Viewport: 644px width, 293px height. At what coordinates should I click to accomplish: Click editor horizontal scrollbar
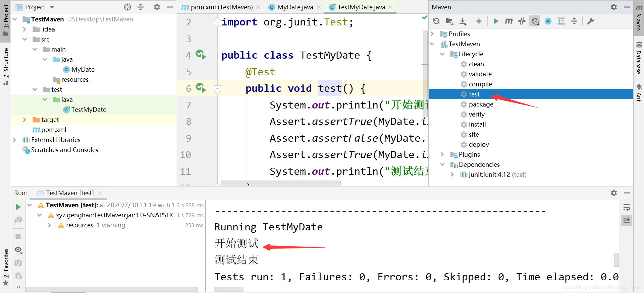pyautogui.click(x=281, y=183)
